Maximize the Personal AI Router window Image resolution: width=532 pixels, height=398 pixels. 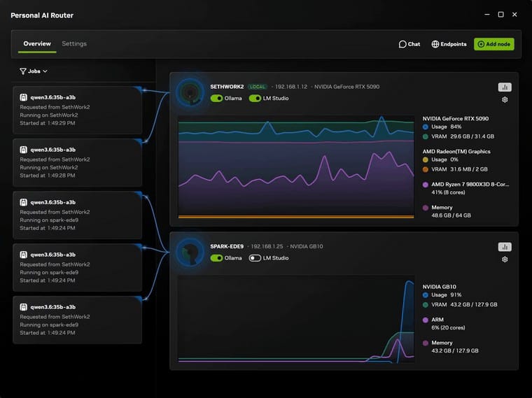(500, 15)
